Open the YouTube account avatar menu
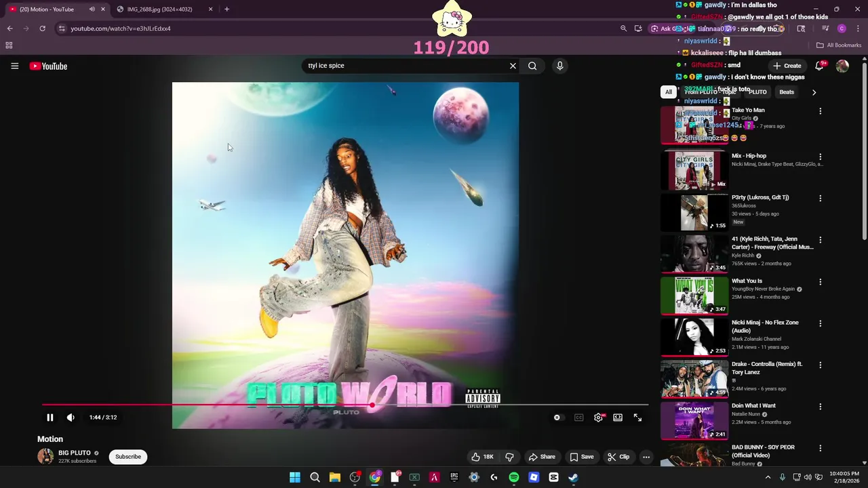This screenshot has width=868, height=488. 842,66
